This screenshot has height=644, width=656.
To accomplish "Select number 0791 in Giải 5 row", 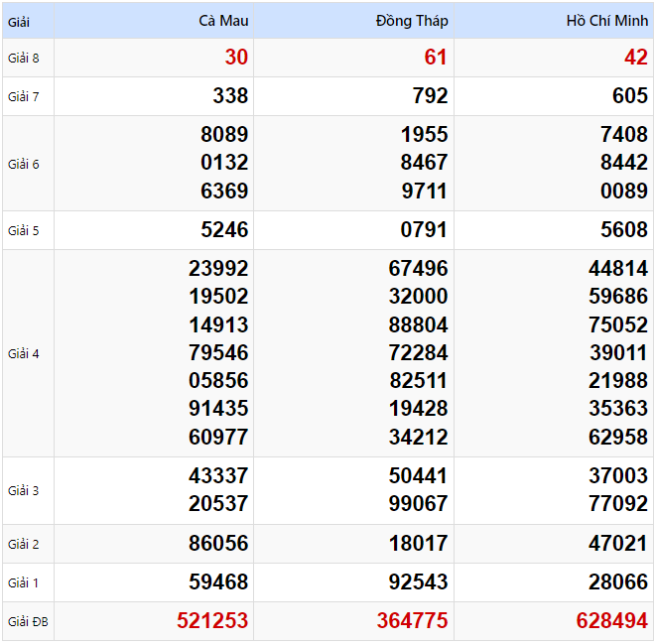I will point(424,230).
